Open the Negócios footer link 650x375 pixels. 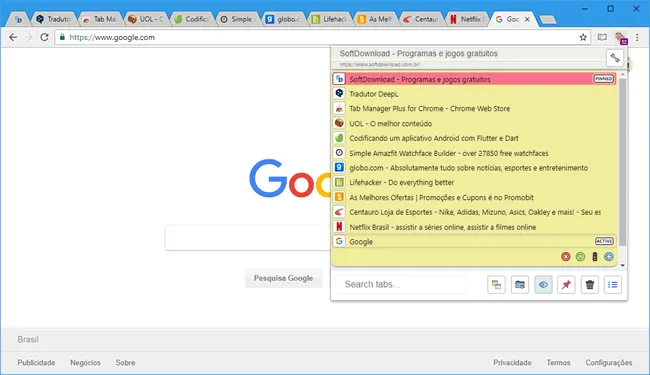pyautogui.click(x=85, y=363)
